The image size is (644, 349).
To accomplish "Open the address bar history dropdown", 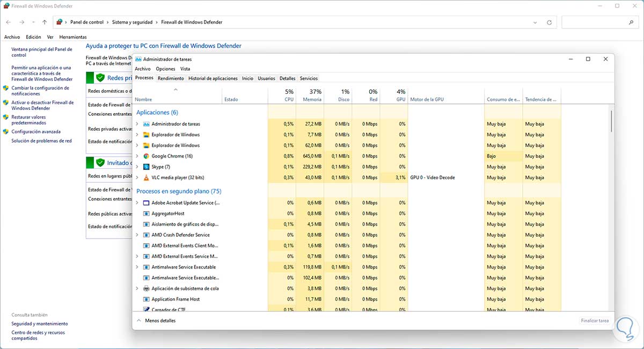I will [536, 23].
